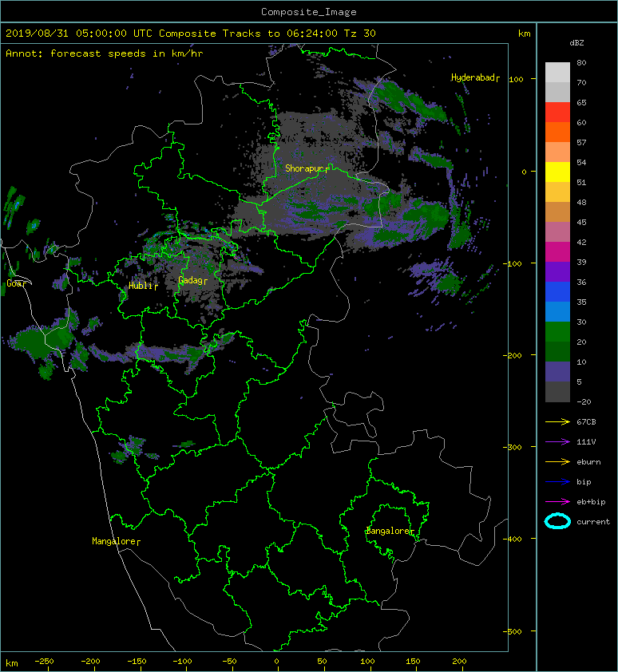
Task: Click the Shorapur city label
Action: (x=303, y=168)
